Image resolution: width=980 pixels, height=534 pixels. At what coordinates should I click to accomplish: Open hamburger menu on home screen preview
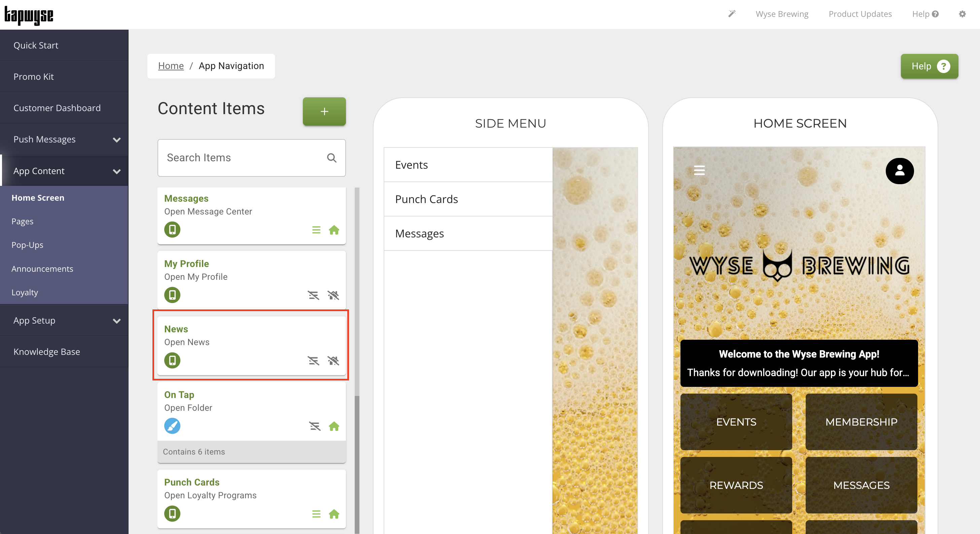point(699,170)
